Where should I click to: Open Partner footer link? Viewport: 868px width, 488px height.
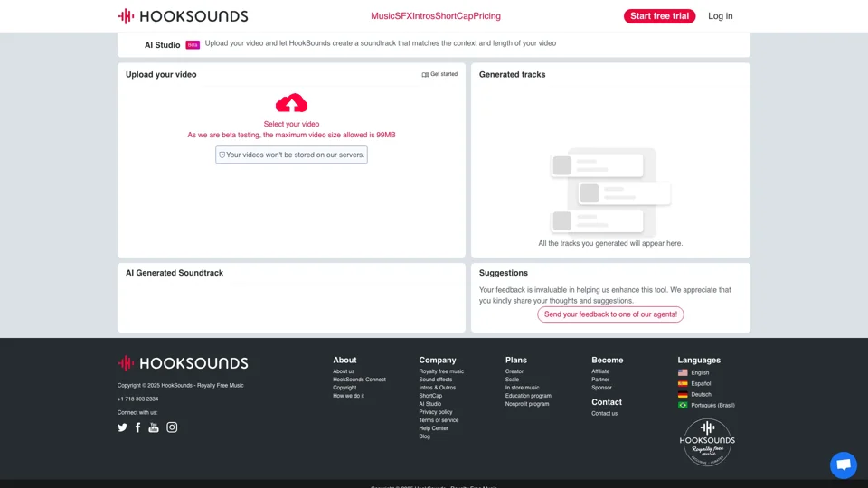point(600,380)
